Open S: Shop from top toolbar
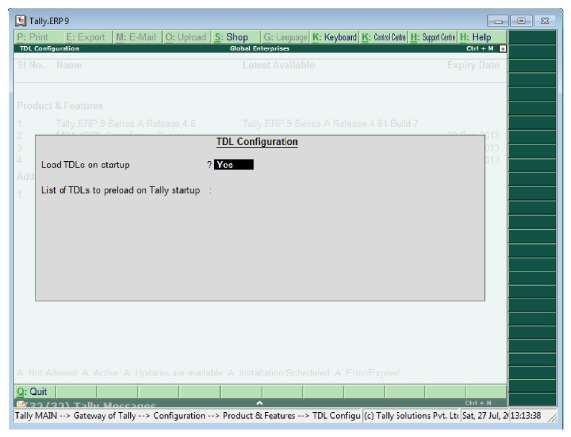 click(x=236, y=37)
